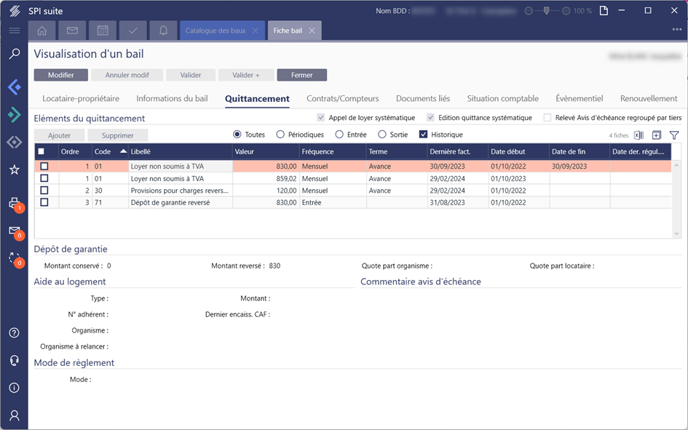Open the Informations du bail tab

[172, 99]
